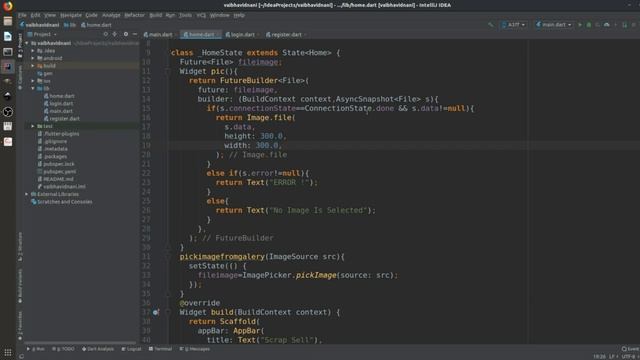Select .packages file in project tree
This screenshot has width=640, height=360.
click(x=52, y=157)
